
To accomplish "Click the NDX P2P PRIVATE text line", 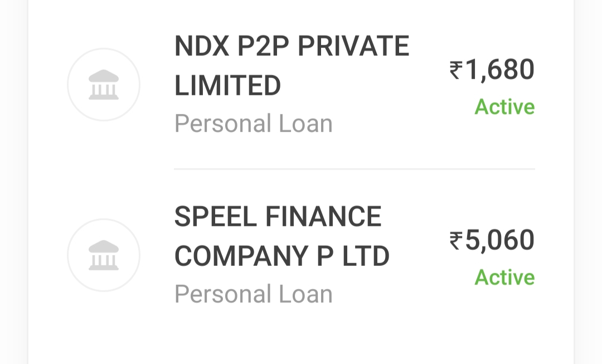I will click(292, 46).
